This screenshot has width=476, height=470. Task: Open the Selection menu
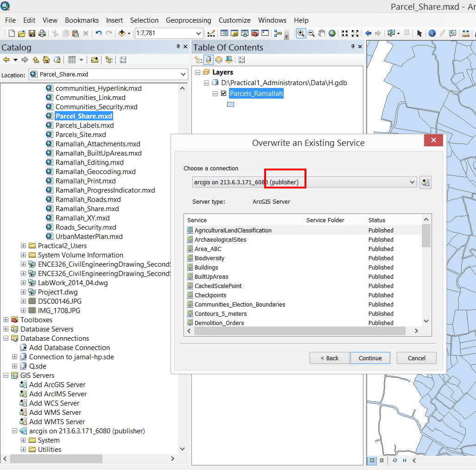[x=144, y=20]
